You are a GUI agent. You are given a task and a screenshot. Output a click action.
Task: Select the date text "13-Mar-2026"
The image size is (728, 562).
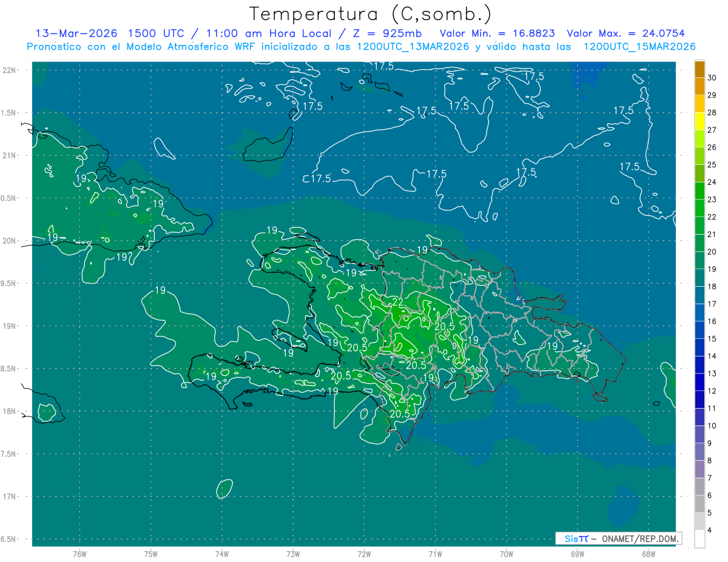pos(76,33)
